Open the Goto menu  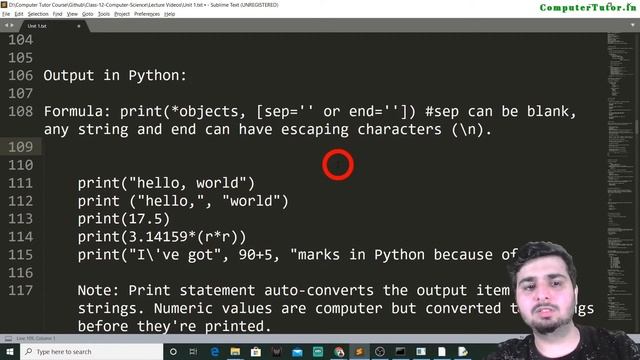(88, 14)
